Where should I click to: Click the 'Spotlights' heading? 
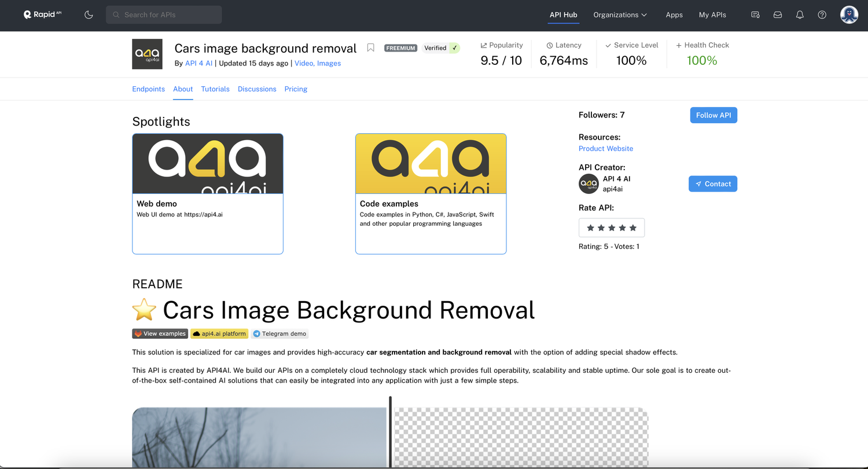[x=161, y=122]
